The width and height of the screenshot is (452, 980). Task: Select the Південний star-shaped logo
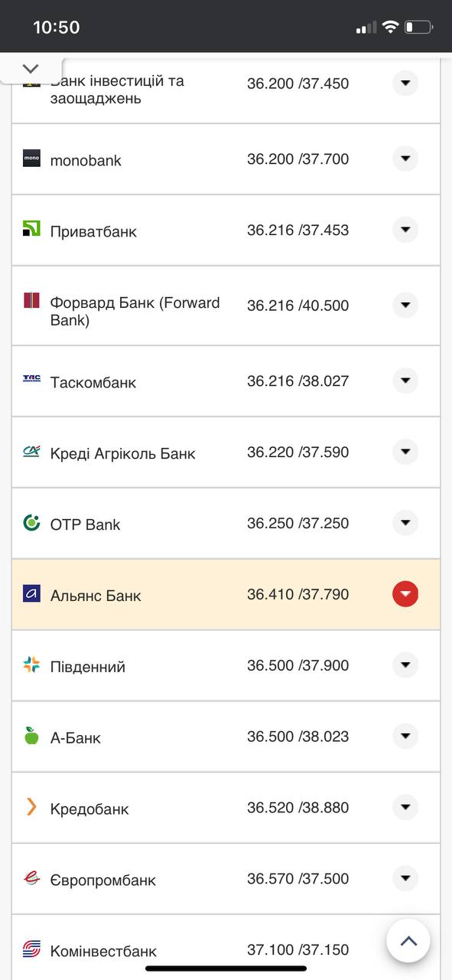point(31,665)
